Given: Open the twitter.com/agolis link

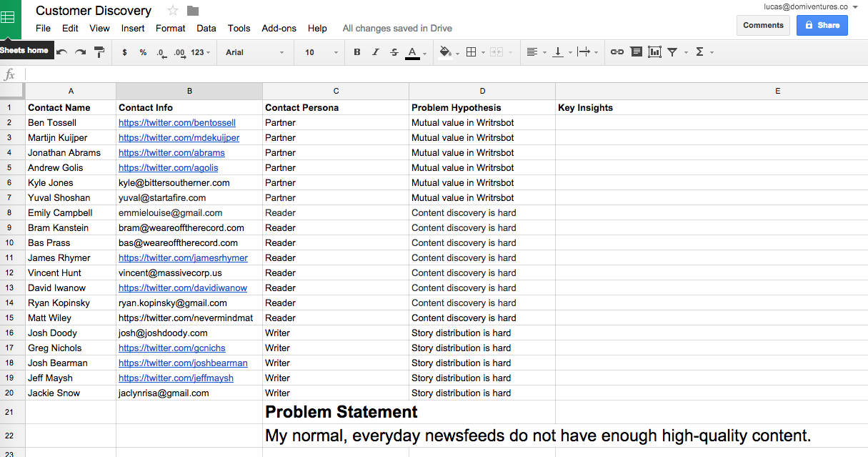Looking at the screenshot, I should pos(169,168).
